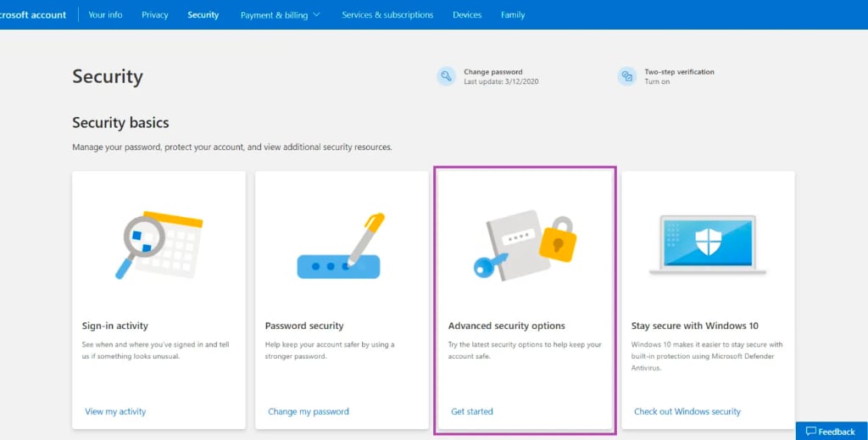Viewport: 868px width, 440px height.
Task: Click 'Try the latest security options' description text
Action: [524, 350]
